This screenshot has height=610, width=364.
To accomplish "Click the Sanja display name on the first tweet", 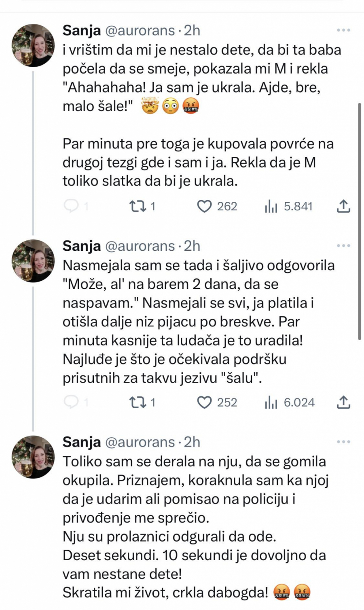I will click(x=82, y=30).
